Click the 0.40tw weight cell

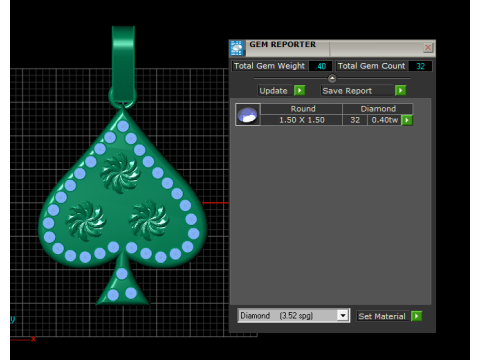click(x=385, y=120)
